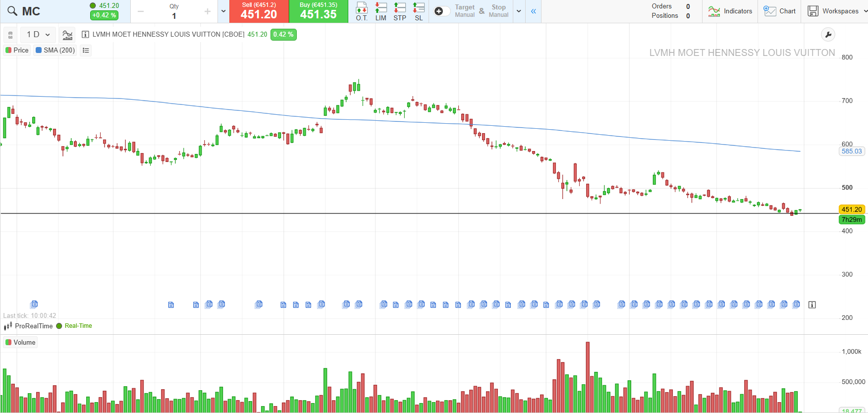The height and width of the screenshot is (413, 868).
Task: Click the green Buy 451.35 button
Action: (319, 11)
